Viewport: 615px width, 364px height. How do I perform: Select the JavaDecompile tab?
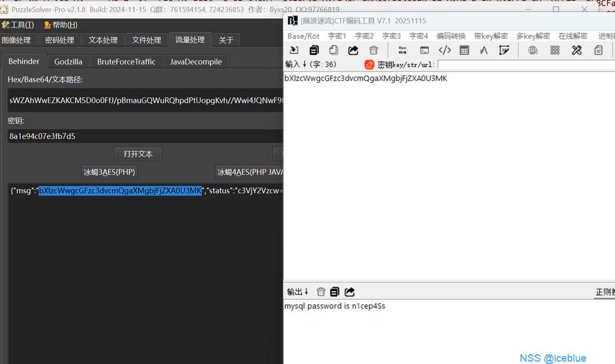pyautogui.click(x=196, y=62)
